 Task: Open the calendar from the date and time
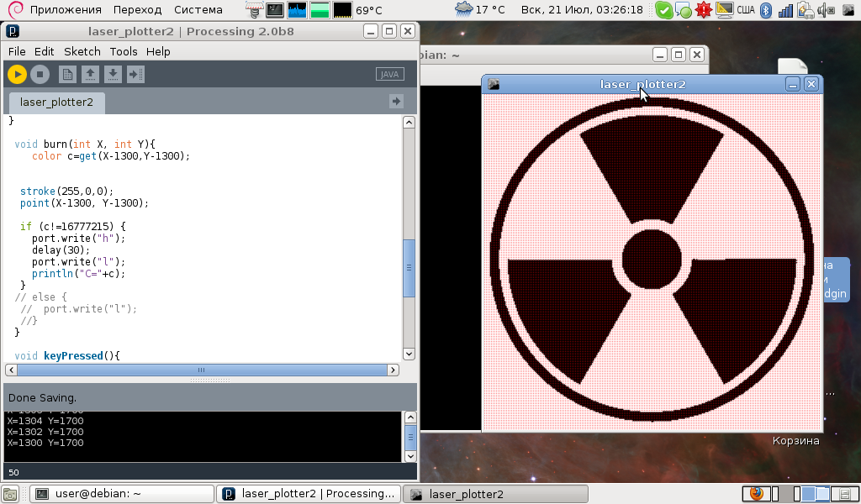(582, 9)
